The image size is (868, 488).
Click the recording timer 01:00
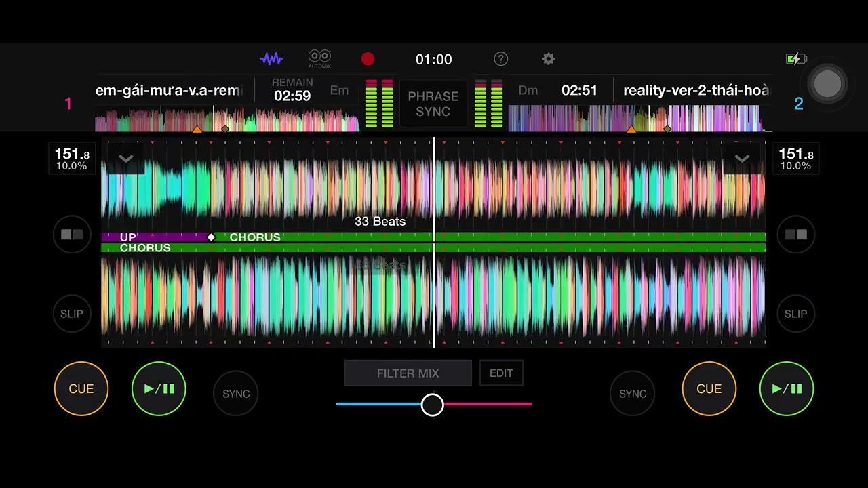pos(433,59)
